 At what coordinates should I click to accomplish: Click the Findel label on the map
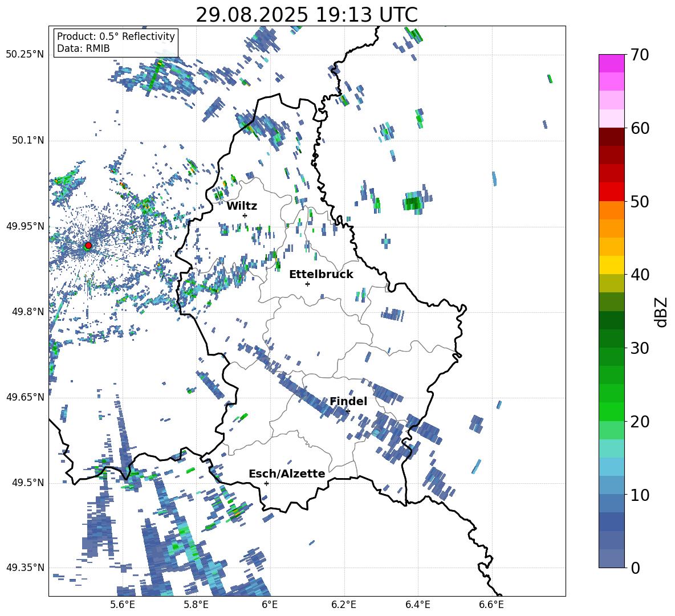coord(348,401)
